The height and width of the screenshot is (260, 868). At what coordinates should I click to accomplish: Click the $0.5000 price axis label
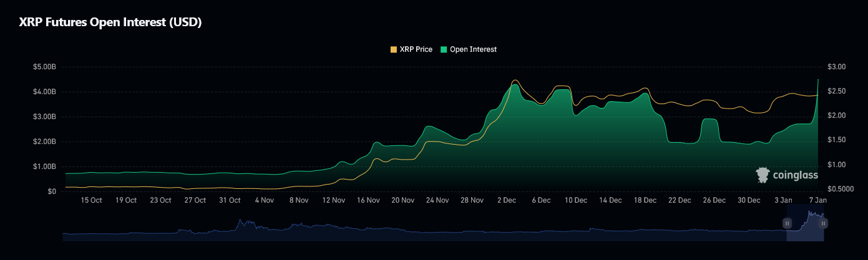[x=840, y=189]
